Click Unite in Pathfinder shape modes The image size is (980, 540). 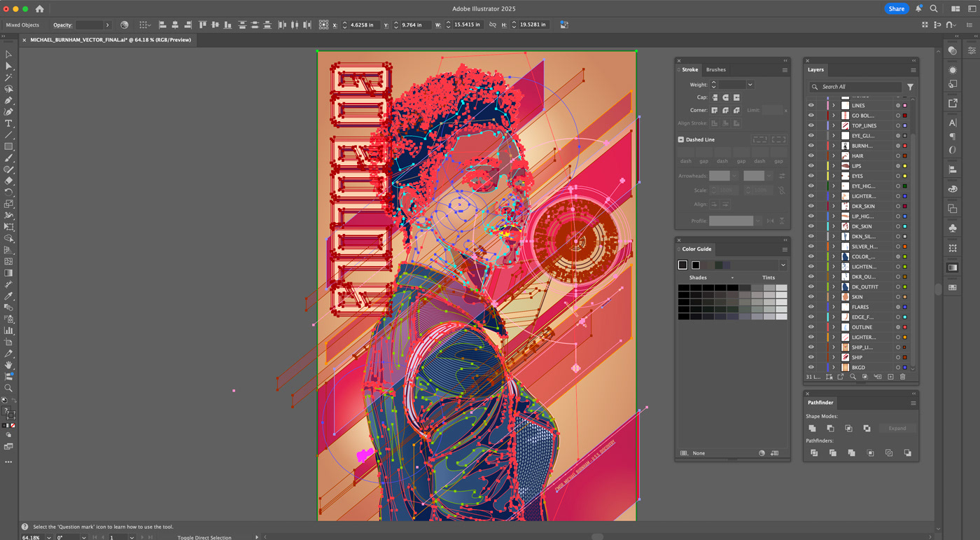tap(812, 428)
